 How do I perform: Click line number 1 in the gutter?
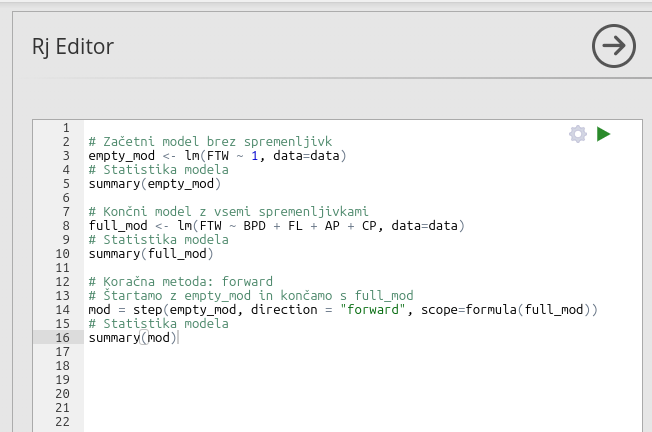point(66,127)
